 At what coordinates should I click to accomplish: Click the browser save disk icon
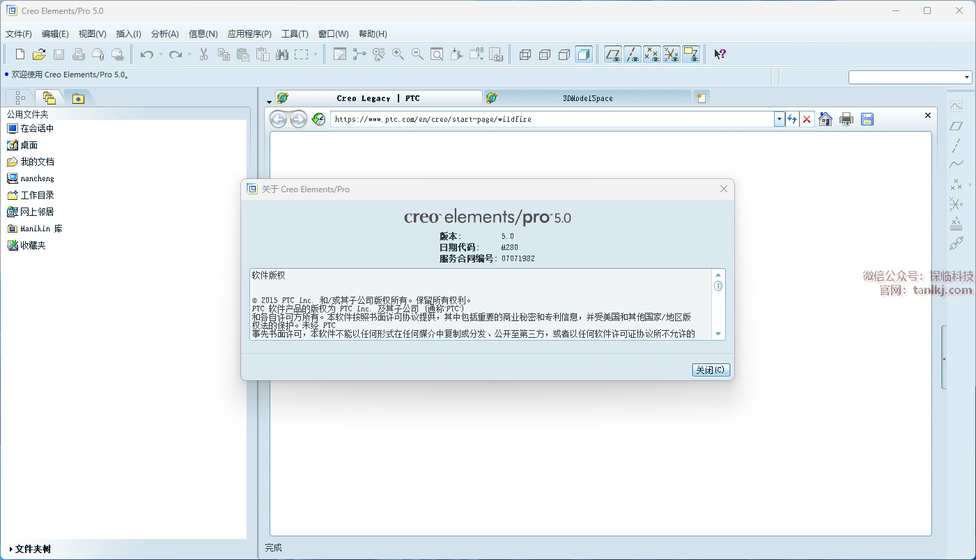tap(867, 119)
